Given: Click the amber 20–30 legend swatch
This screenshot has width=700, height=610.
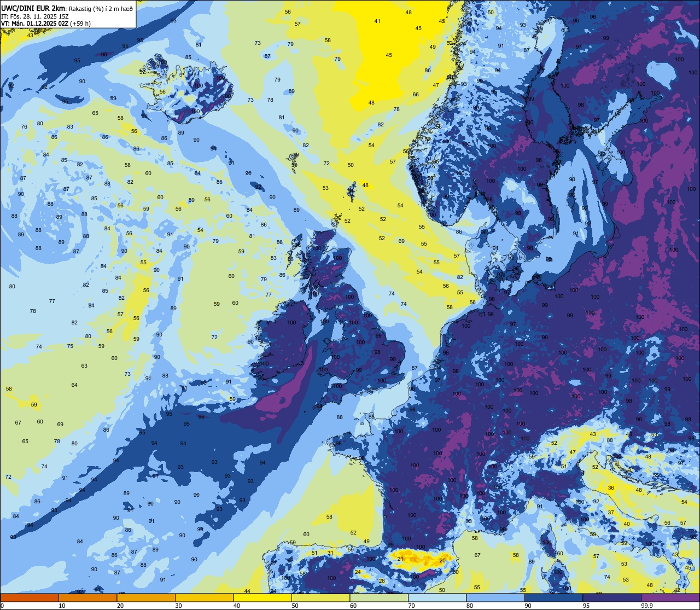Looking at the screenshot, I should (x=146, y=598).
